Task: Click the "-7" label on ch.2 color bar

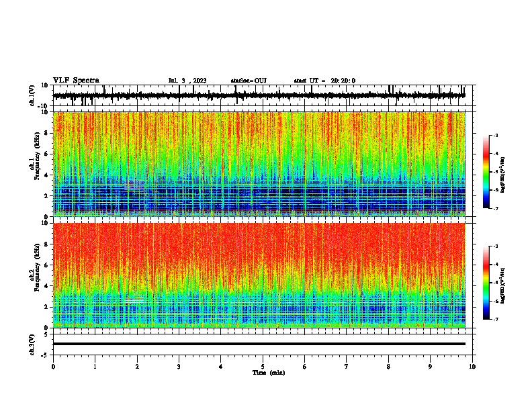Action: pyautogui.click(x=496, y=320)
